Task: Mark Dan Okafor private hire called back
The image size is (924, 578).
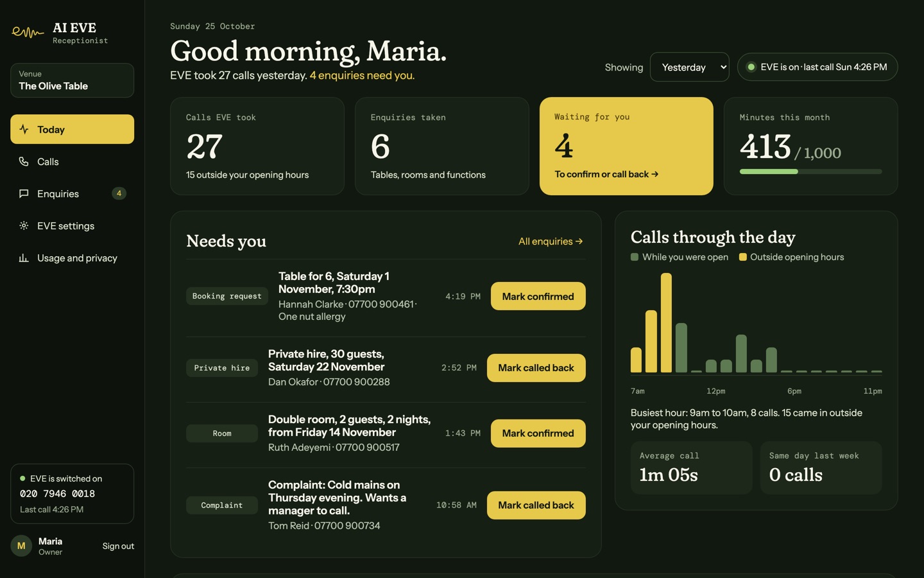Action: (x=536, y=368)
